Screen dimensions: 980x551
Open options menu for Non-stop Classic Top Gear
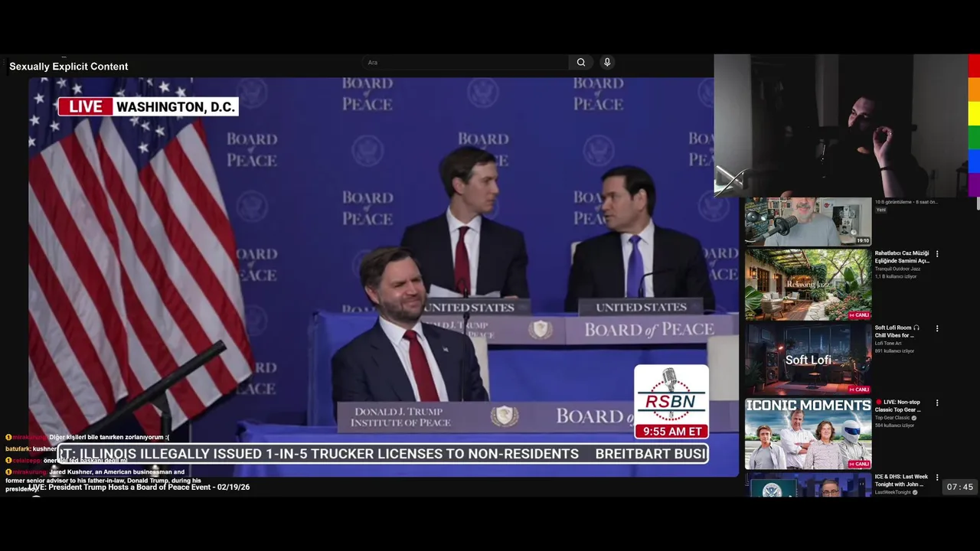937,403
